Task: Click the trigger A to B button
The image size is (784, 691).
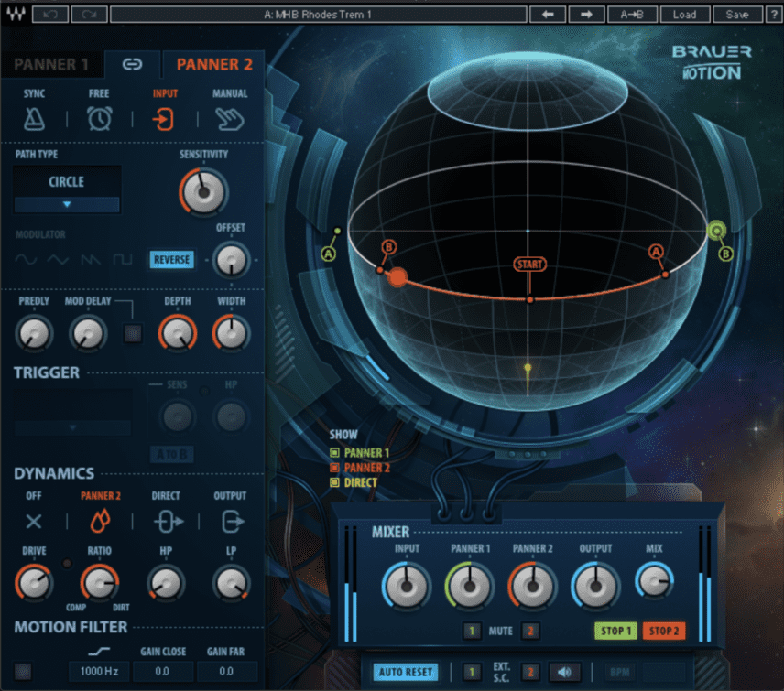Action: [172, 454]
